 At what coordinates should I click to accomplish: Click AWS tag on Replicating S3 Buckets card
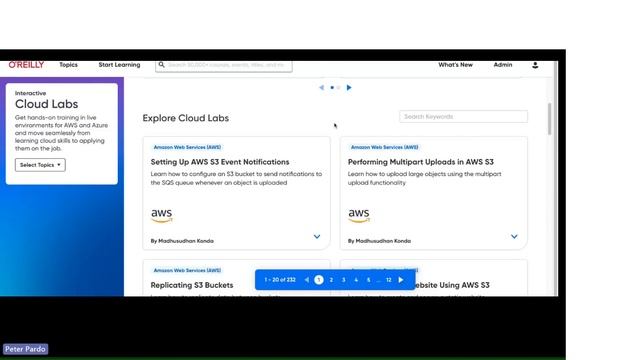pyautogui.click(x=187, y=270)
